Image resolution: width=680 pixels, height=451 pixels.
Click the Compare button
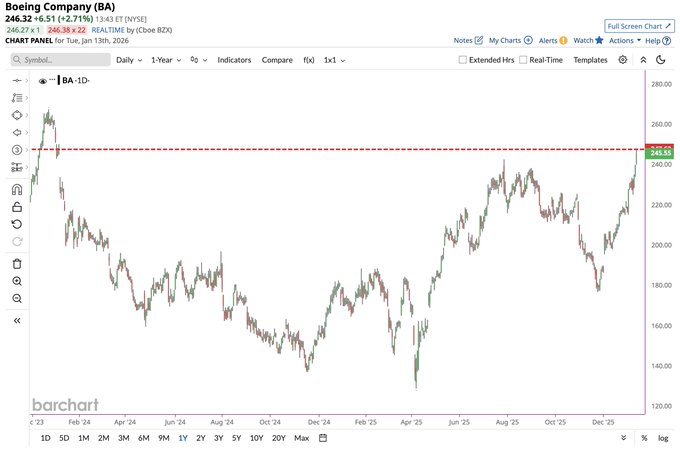coord(277,60)
